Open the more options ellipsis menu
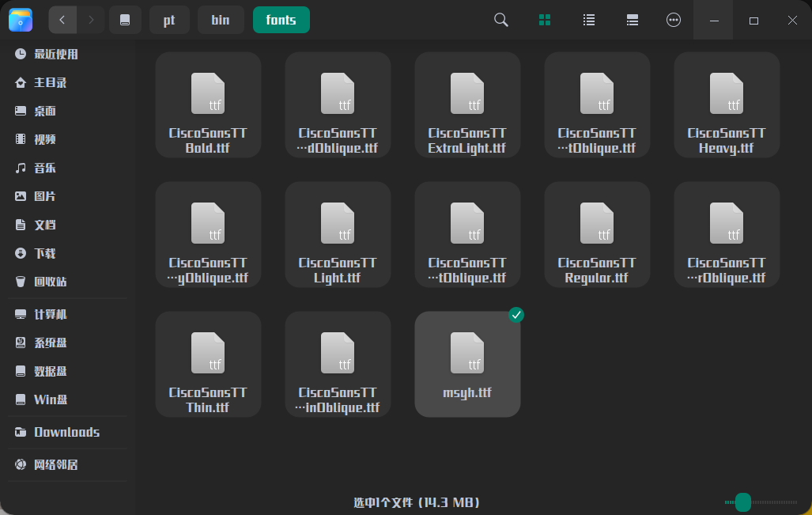The image size is (812, 515). click(x=673, y=20)
